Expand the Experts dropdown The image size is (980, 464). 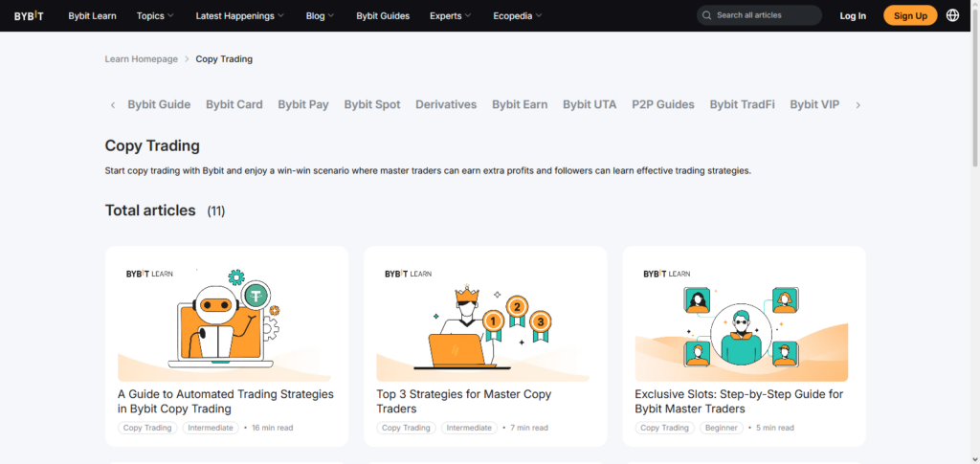[x=450, y=15]
